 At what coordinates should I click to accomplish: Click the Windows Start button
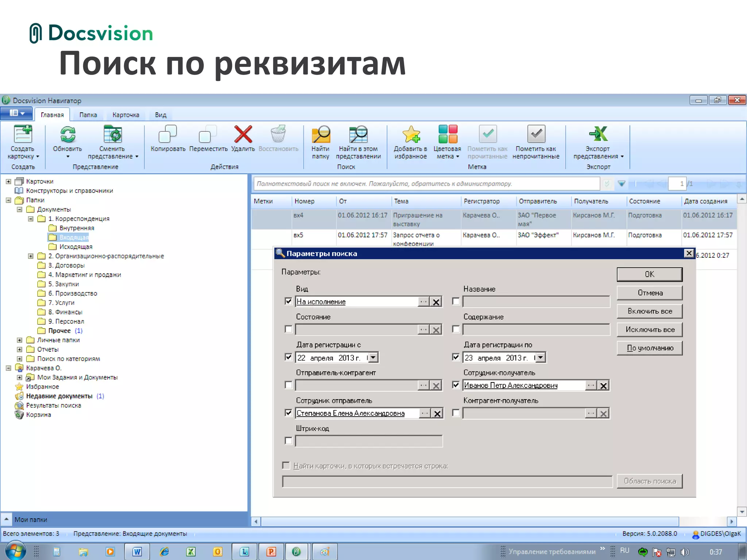coord(15,551)
